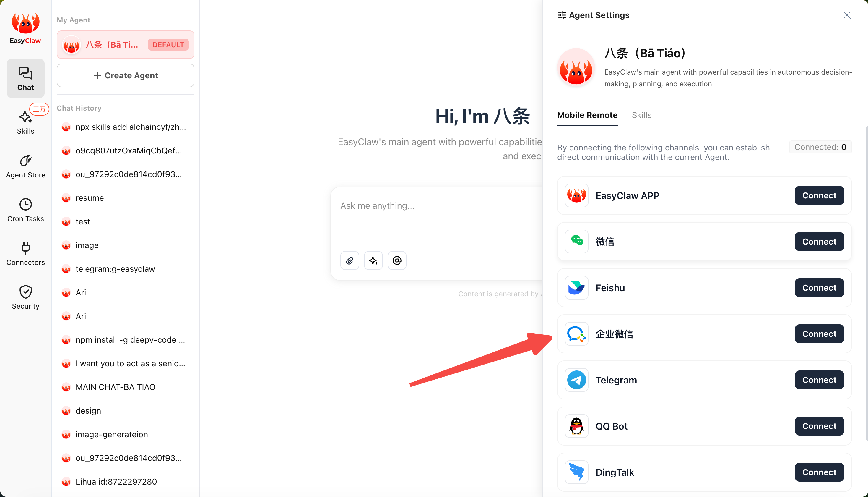This screenshot has height=497, width=868.
Task: Click the DingTalk channel icon
Action: 576,472
